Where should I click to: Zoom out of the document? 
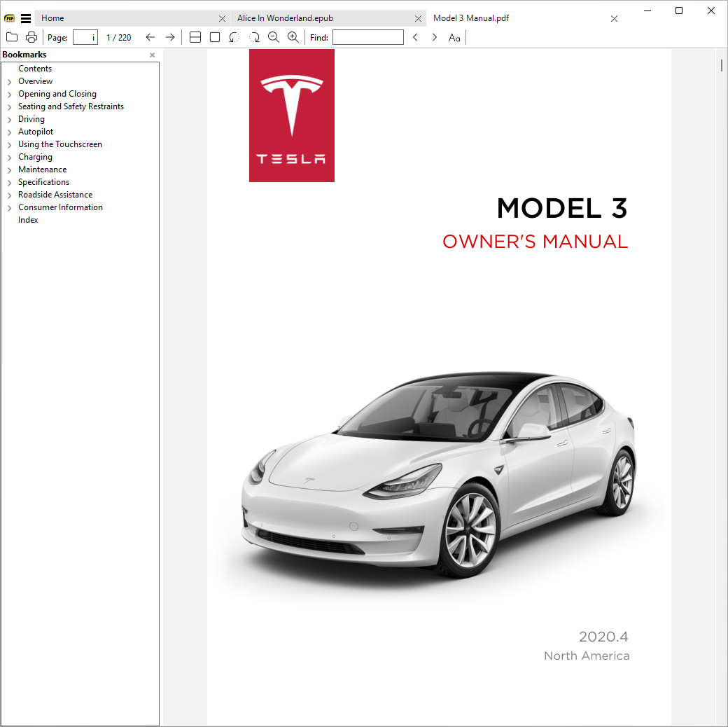(x=274, y=37)
